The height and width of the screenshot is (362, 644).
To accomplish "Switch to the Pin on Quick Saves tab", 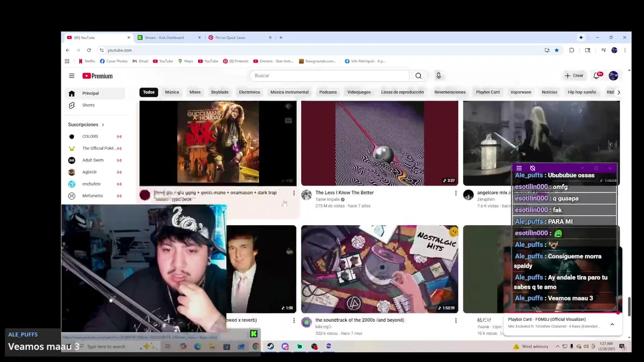I will point(239,38).
